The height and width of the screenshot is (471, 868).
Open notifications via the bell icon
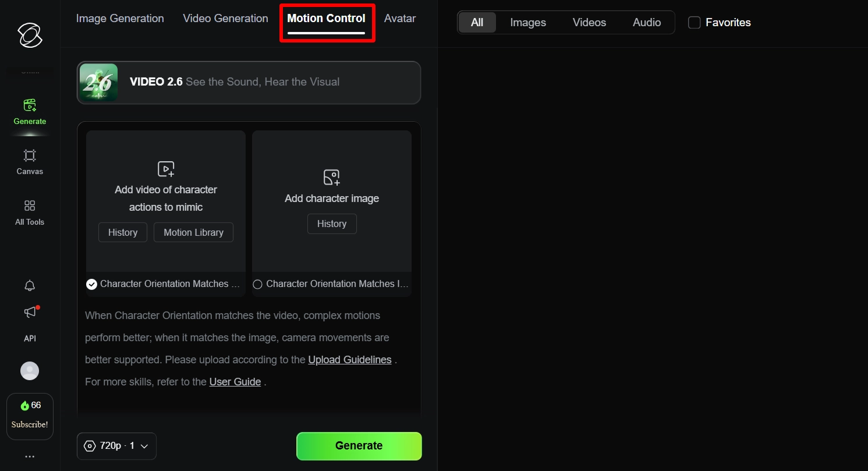tap(30, 286)
